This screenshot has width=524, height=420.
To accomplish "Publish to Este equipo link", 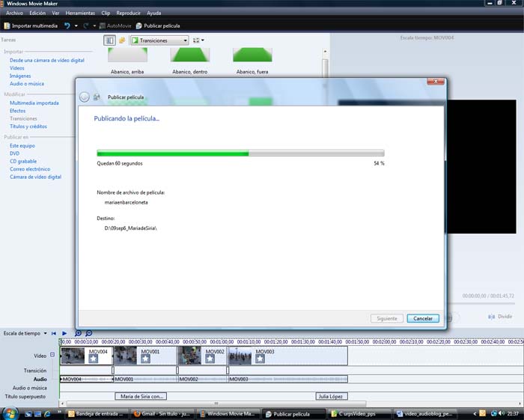I will pyautogui.click(x=22, y=146).
